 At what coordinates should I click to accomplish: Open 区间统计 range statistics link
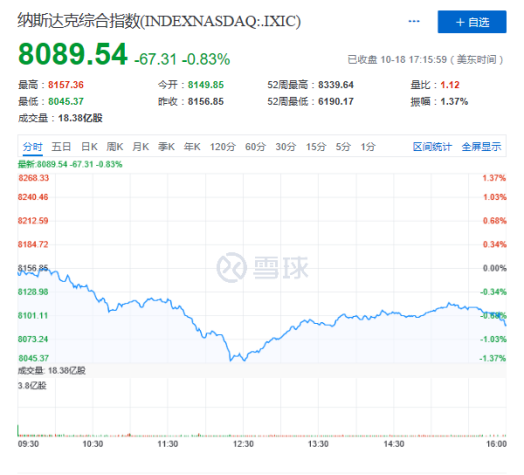coord(432,147)
